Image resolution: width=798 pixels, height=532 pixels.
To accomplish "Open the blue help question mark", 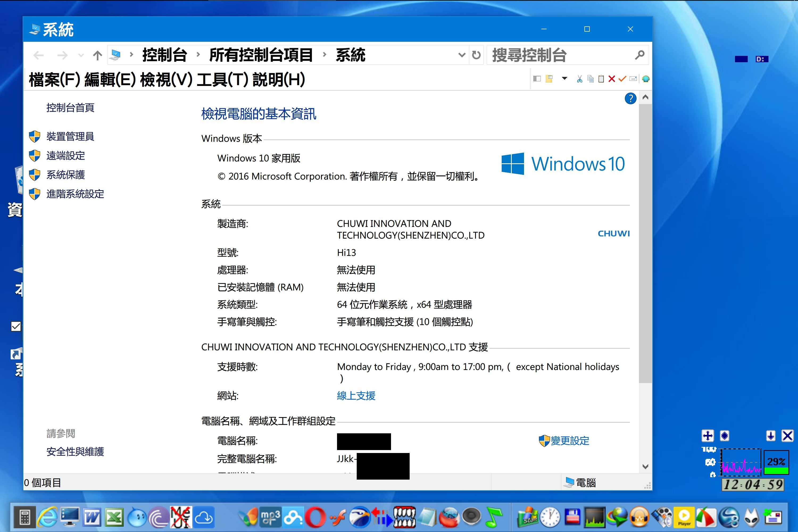I will pyautogui.click(x=630, y=98).
